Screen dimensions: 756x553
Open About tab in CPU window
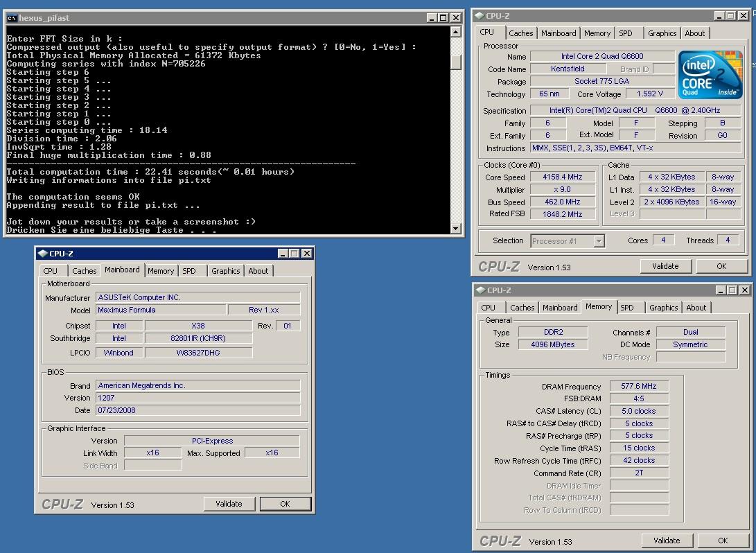[x=695, y=33]
